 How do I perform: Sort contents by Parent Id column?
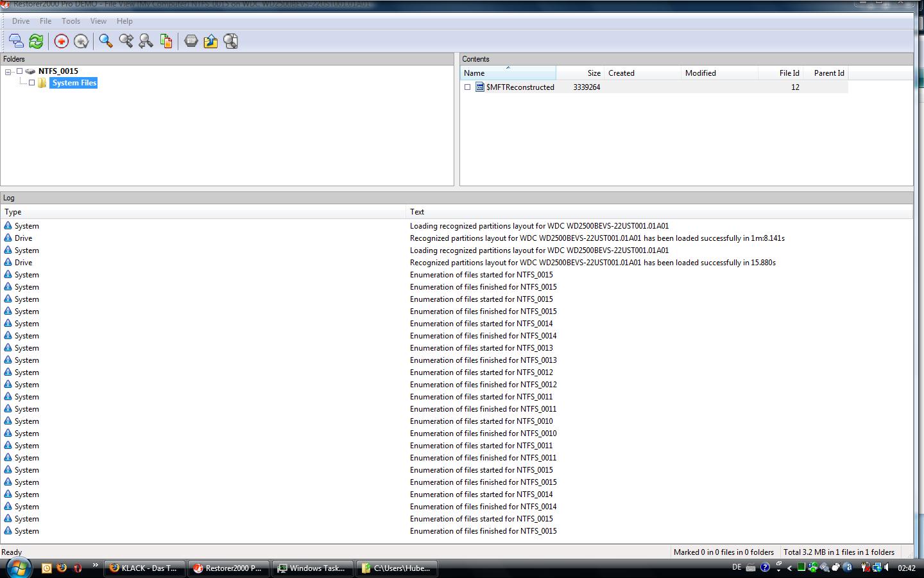click(825, 73)
